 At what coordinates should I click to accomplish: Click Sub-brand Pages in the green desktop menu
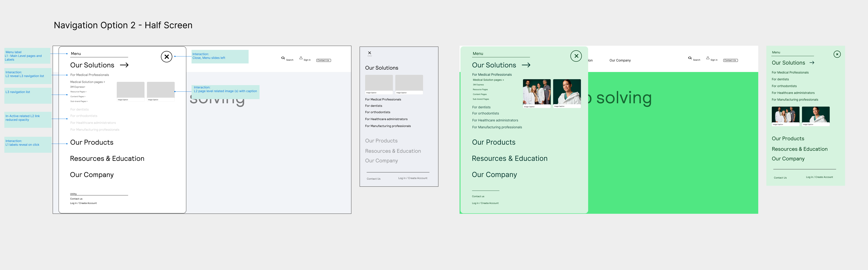481,99
